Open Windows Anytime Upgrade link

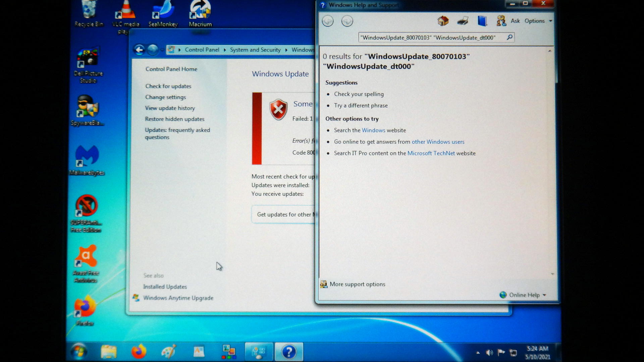click(178, 298)
